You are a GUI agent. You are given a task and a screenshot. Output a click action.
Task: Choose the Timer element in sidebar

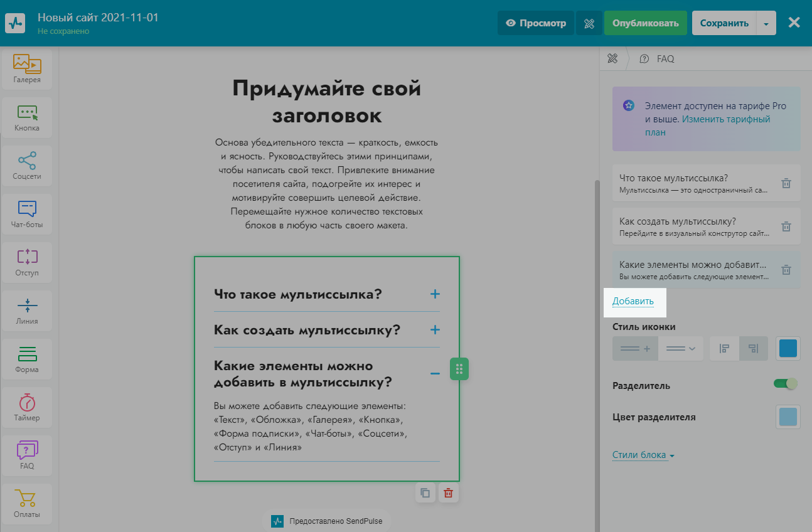tap(27, 407)
